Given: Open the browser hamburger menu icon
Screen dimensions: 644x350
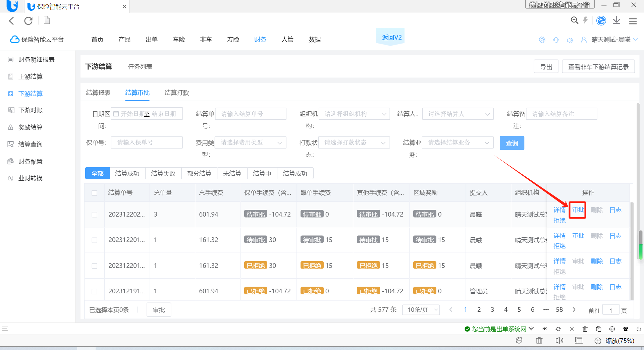Looking at the screenshot, I should point(633,21).
